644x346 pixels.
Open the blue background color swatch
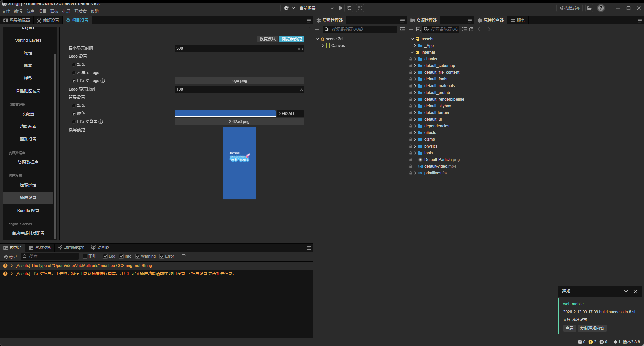pos(225,113)
